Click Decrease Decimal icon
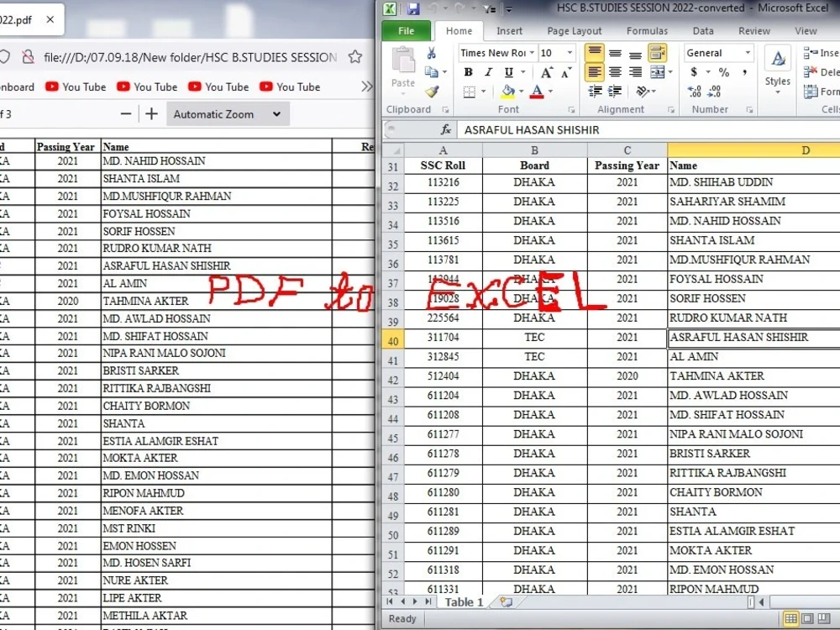 click(x=714, y=92)
